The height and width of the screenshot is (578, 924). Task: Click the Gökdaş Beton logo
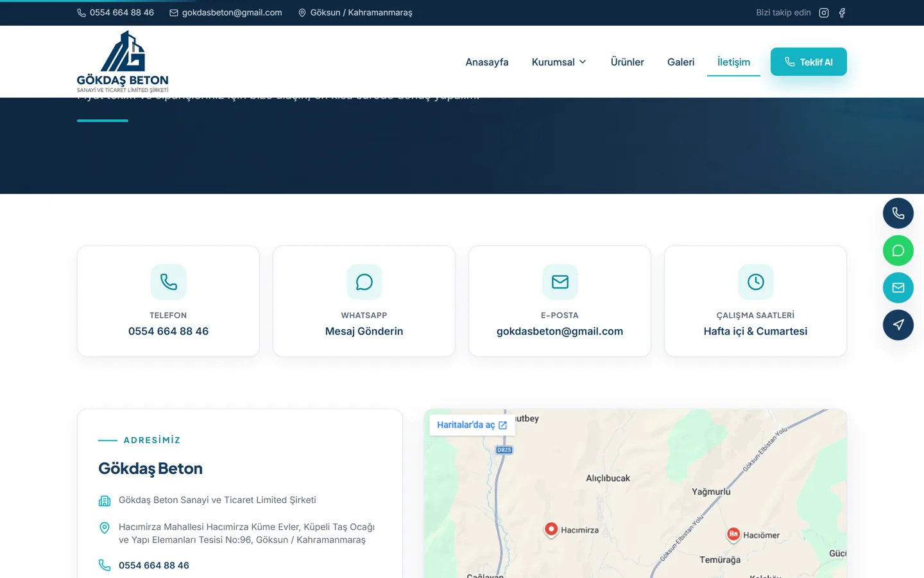[123, 62]
